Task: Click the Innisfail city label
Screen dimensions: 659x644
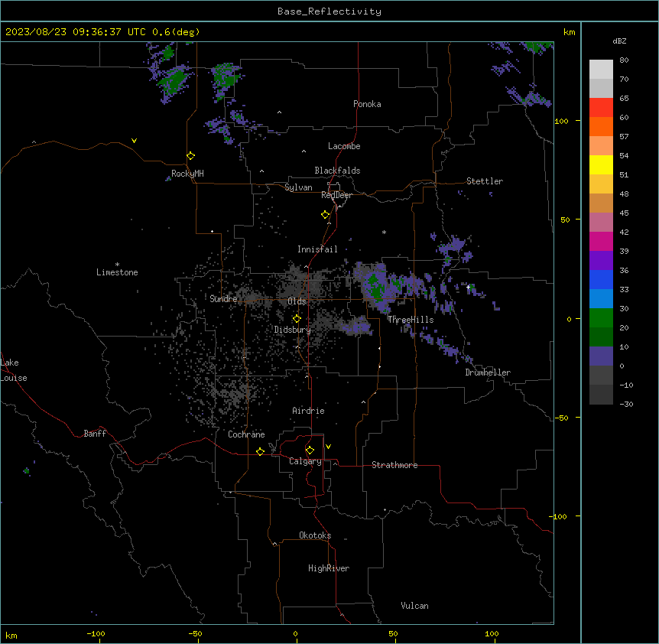Action: point(317,249)
